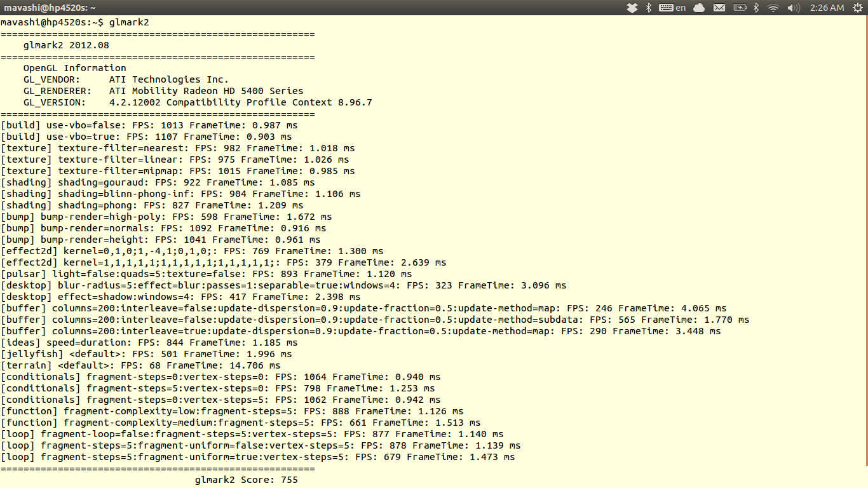The width and height of the screenshot is (868, 488).
Task: Open the cloud sync indicator menu
Action: (x=699, y=8)
